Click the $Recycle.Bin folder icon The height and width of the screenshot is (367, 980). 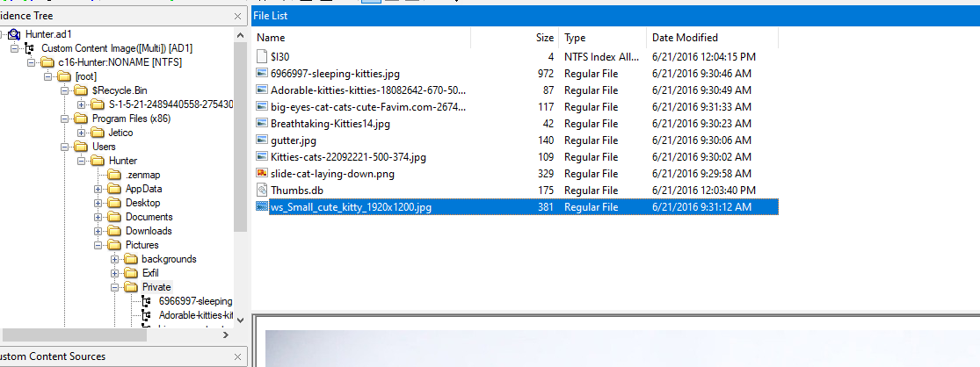(81, 90)
